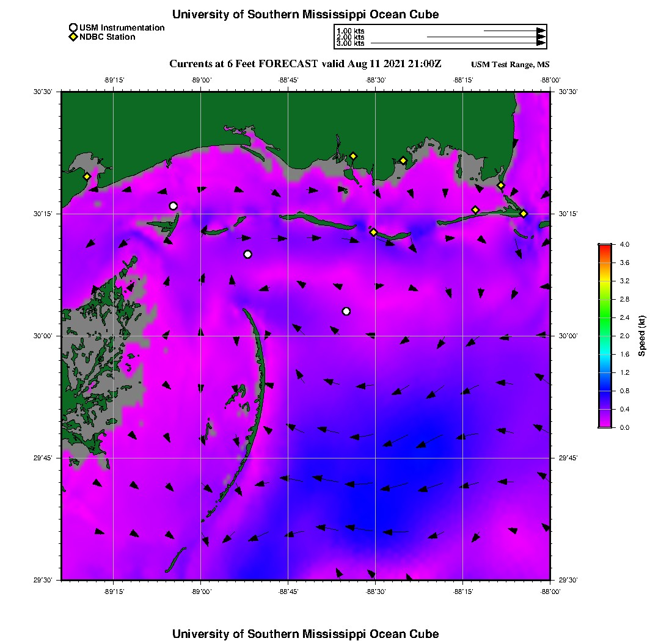This screenshot has width=672, height=641.
Task: Click coastal NDBC diamond just east of -88°30'
Action: point(403,161)
